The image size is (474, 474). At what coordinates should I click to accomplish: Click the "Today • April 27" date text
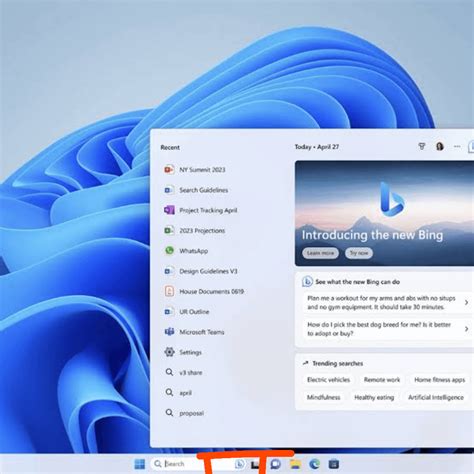pos(317,147)
